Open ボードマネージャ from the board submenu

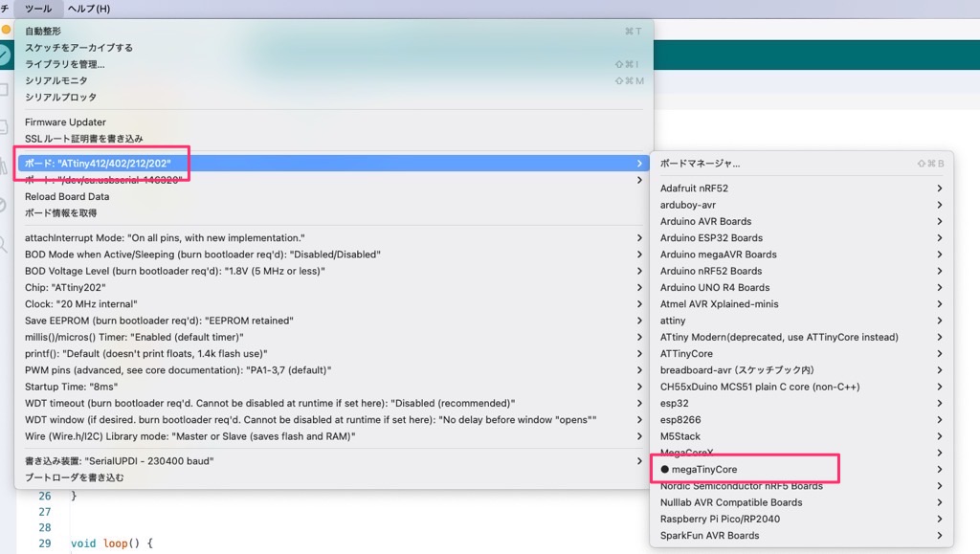[700, 164]
